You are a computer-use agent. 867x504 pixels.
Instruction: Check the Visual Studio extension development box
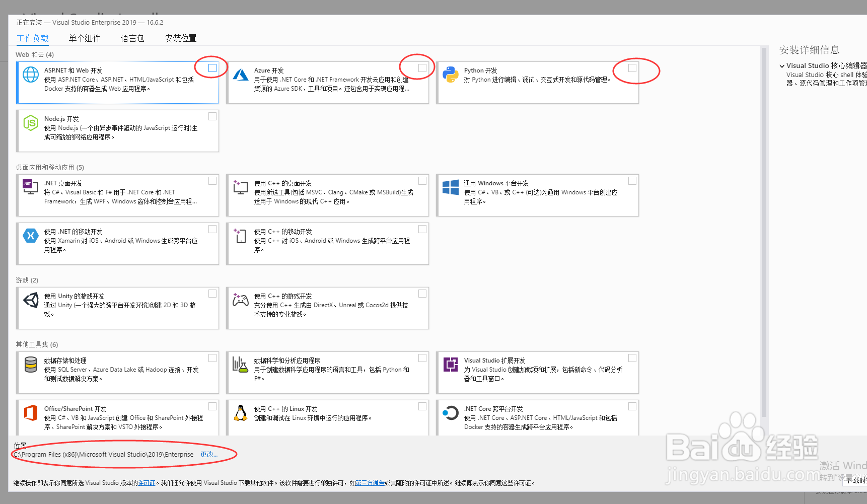(x=632, y=358)
